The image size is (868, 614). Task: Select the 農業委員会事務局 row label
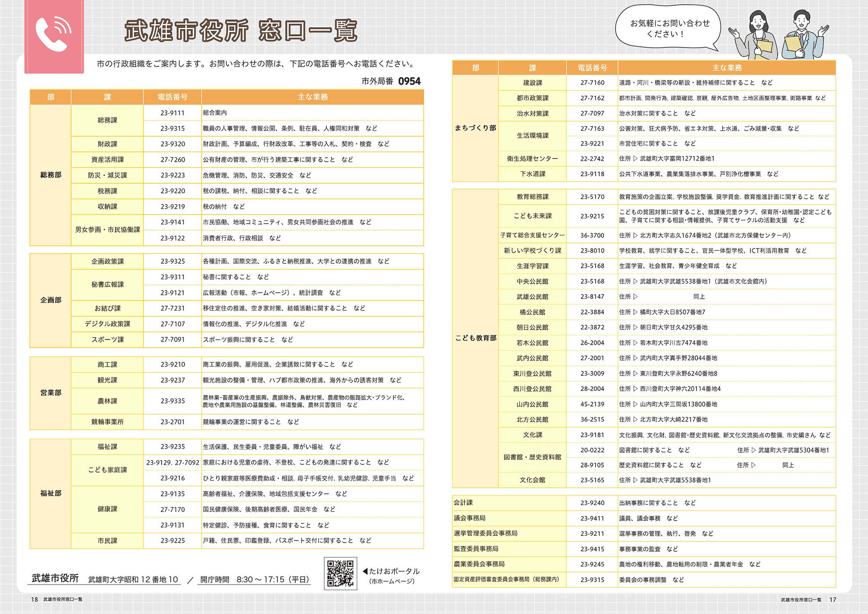tap(509, 564)
